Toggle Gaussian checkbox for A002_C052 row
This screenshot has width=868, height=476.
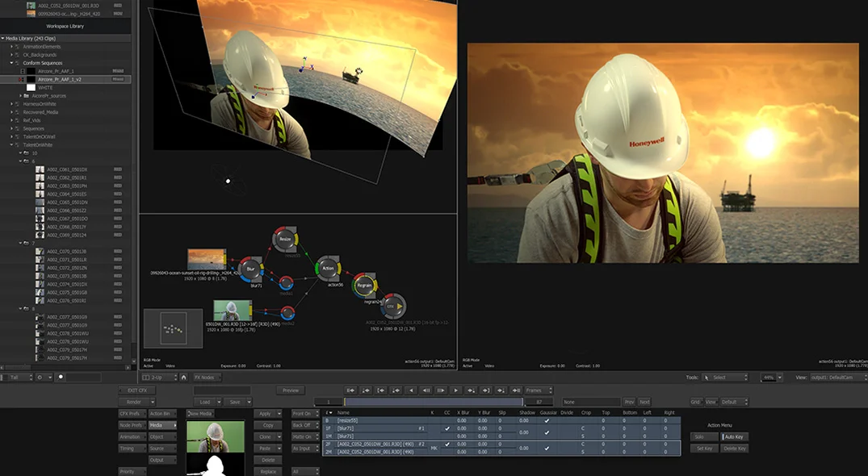click(x=547, y=448)
